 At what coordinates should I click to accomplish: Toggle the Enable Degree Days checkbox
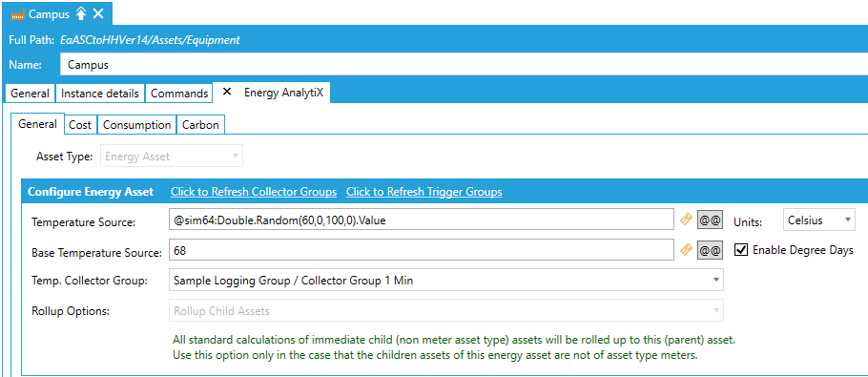point(741,250)
